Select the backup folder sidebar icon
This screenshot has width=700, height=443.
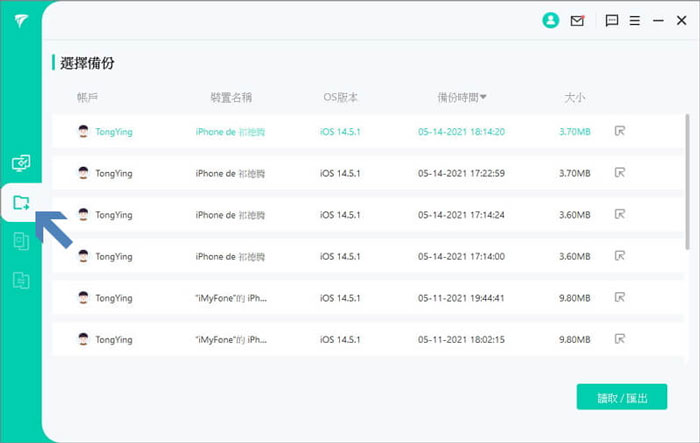pyautogui.click(x=21, y=203)
